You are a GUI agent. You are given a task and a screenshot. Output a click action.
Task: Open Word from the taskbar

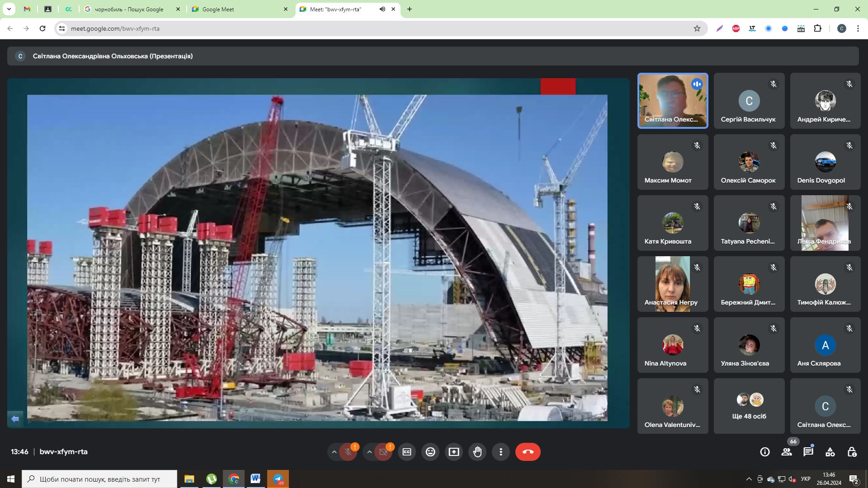coord(255,479)
